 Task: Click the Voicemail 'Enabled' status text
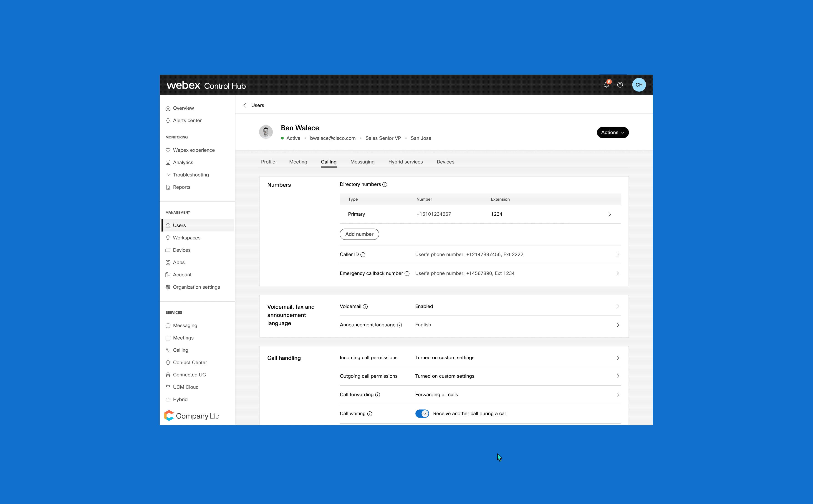pos(424,306)
